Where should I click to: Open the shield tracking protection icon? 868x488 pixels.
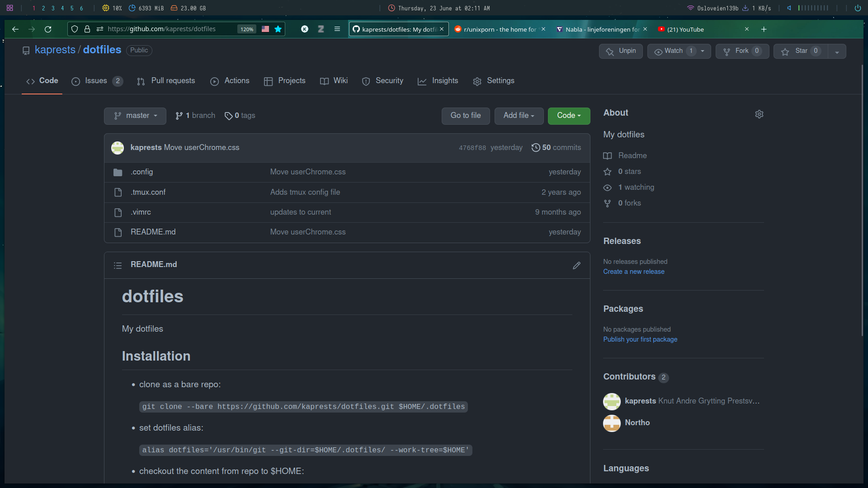click(x=75, y=29)
